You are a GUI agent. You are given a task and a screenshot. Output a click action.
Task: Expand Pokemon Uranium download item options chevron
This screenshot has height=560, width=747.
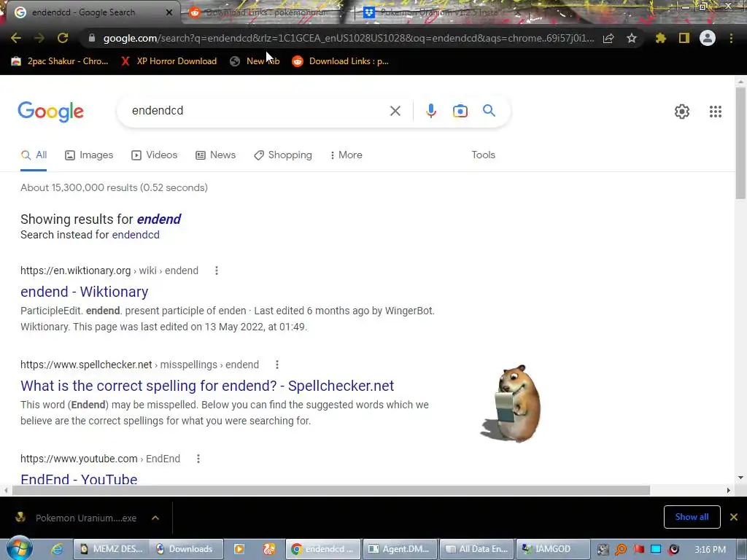[x=155, y=518]
